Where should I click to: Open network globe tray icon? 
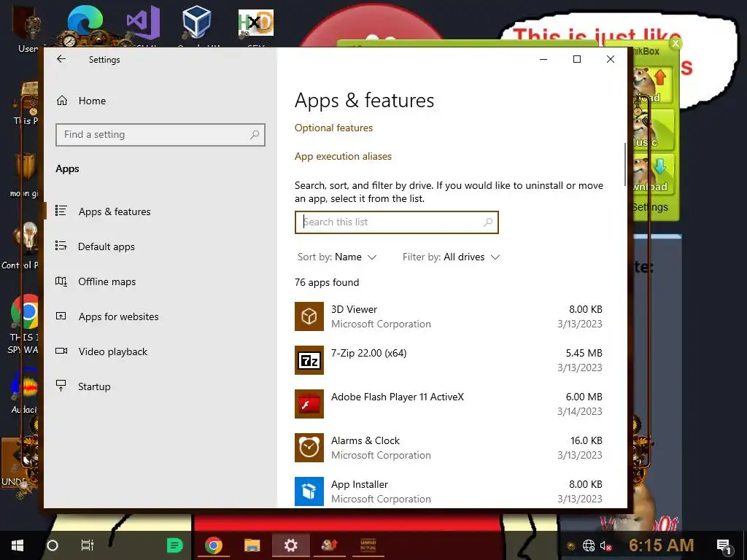click(589, 545)
